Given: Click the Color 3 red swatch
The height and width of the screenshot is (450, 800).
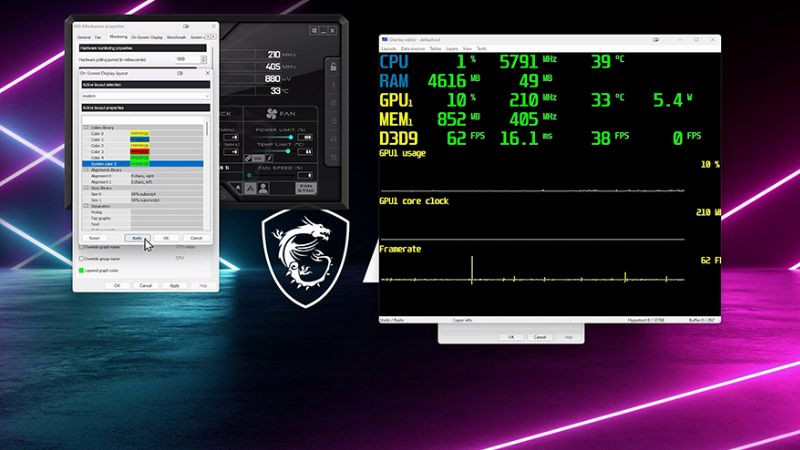Looking at the screenshot, I should (x=140, y=152).
